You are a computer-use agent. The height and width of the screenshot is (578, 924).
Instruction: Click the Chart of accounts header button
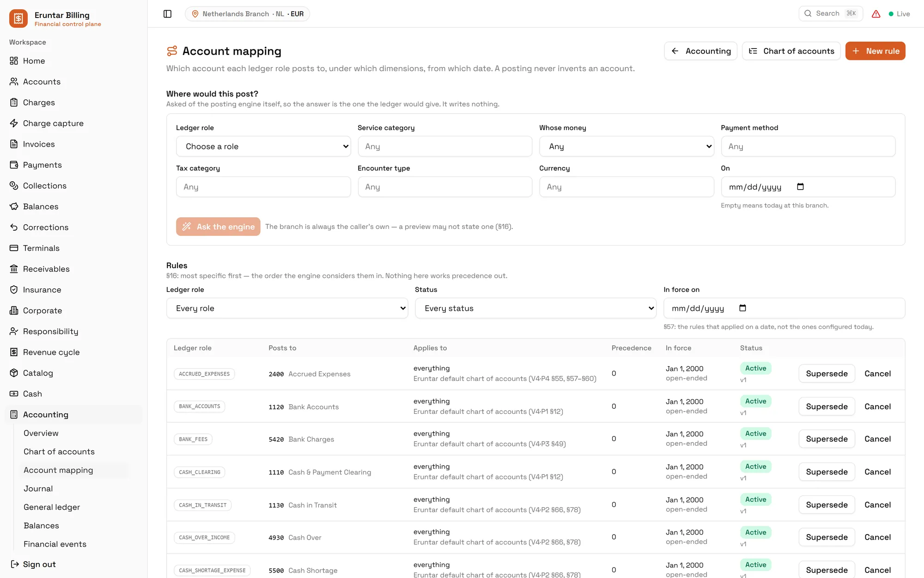tap(791, 51)
